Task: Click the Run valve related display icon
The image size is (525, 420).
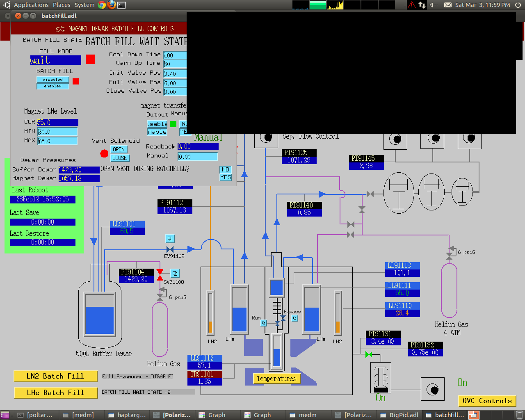Action: [264, 323]
